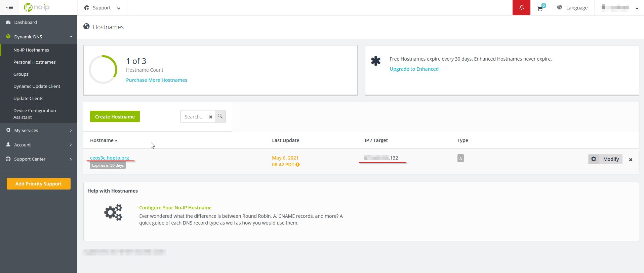The height and width of the screenshot is (273, 644).
Task: Click the Type column header
Action: point(462,140)
